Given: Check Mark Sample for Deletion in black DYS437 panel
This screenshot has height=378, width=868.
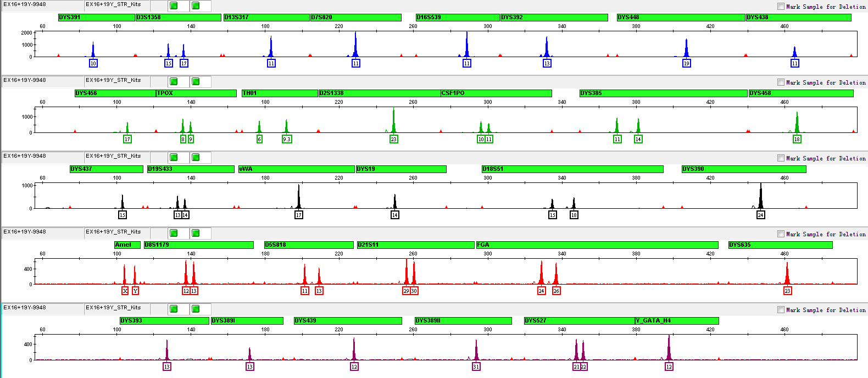Looking at the screenshot, I should (781, 158).
